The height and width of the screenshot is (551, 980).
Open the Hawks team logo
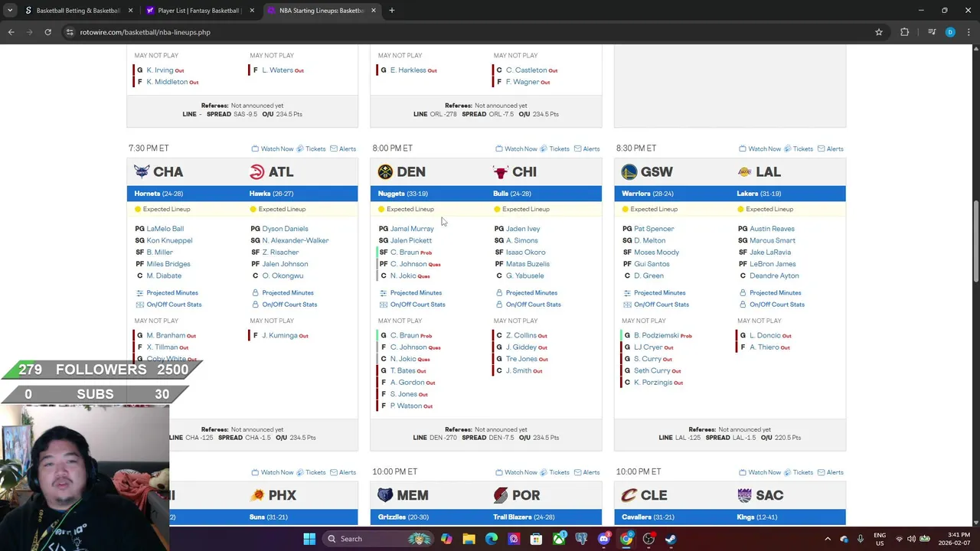click(x=257, y=172)
